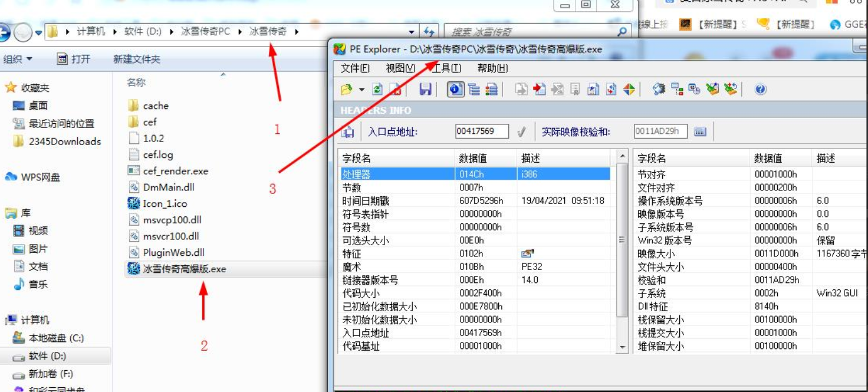Open the dropdown arrow beside open-file icon

(x=361, y=90)
